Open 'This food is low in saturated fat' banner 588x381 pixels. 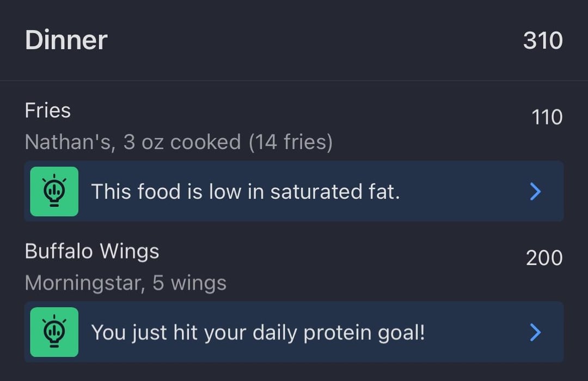(x=294, y=191)
